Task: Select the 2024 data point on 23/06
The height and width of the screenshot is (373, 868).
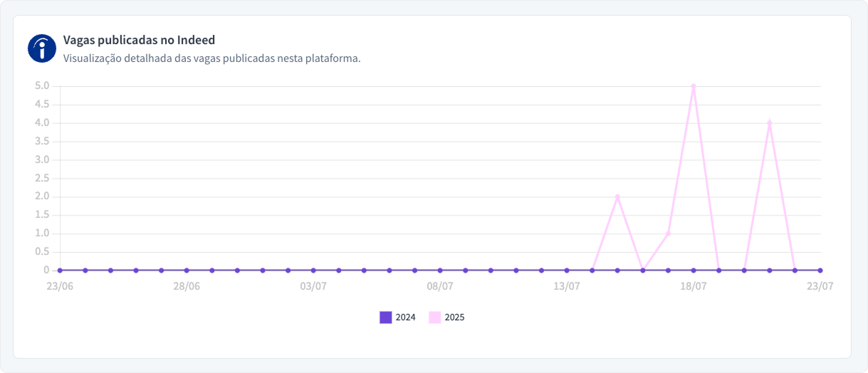Action: coord(60,270)
